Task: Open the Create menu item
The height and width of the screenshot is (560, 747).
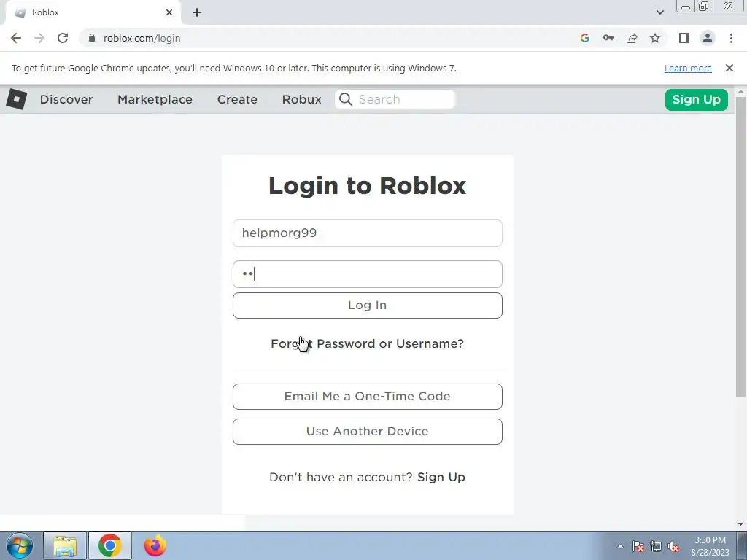Action: [237, 99]
